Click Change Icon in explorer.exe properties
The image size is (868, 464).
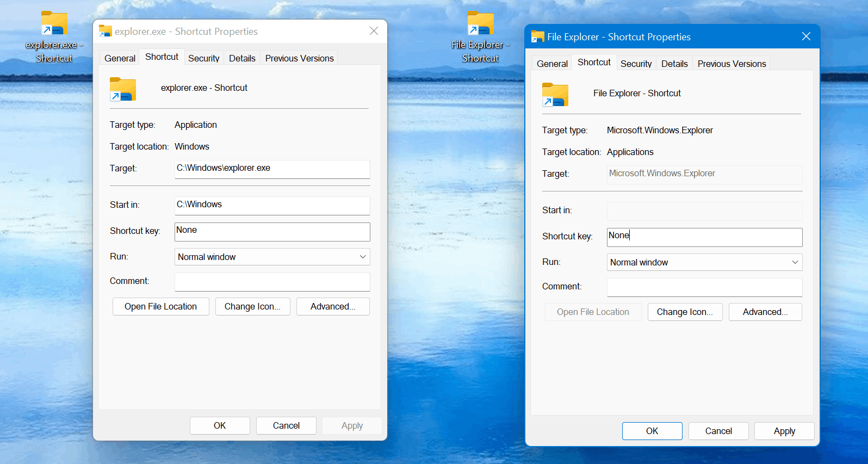[253, 306]
